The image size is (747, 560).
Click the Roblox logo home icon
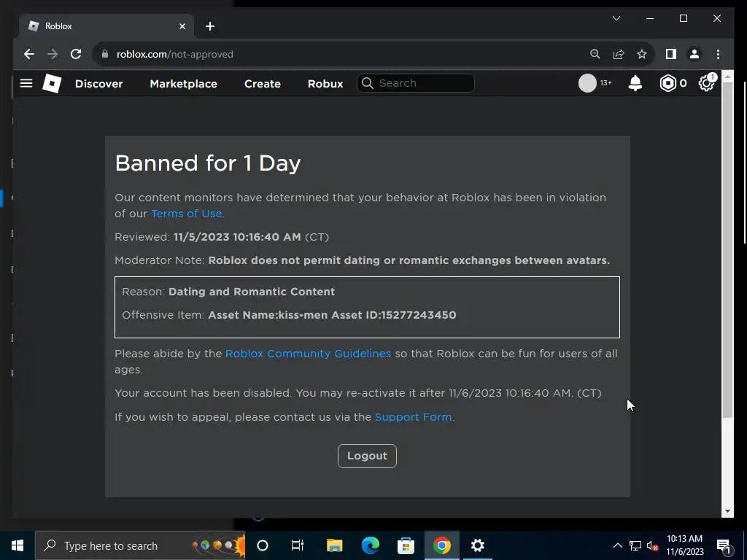[x=52, y=83]
